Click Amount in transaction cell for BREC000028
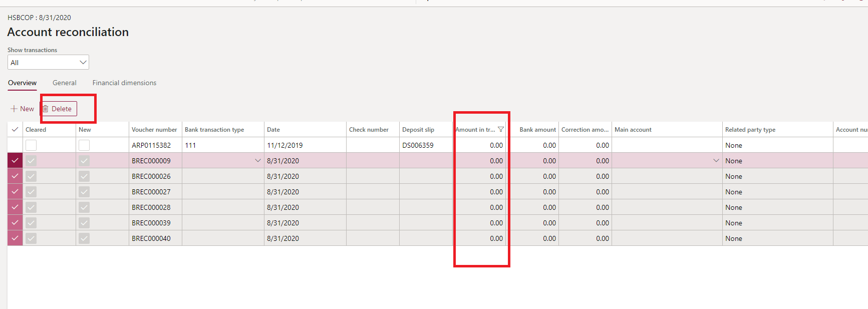Screen dimensions: 868x309 coord(479,207)
